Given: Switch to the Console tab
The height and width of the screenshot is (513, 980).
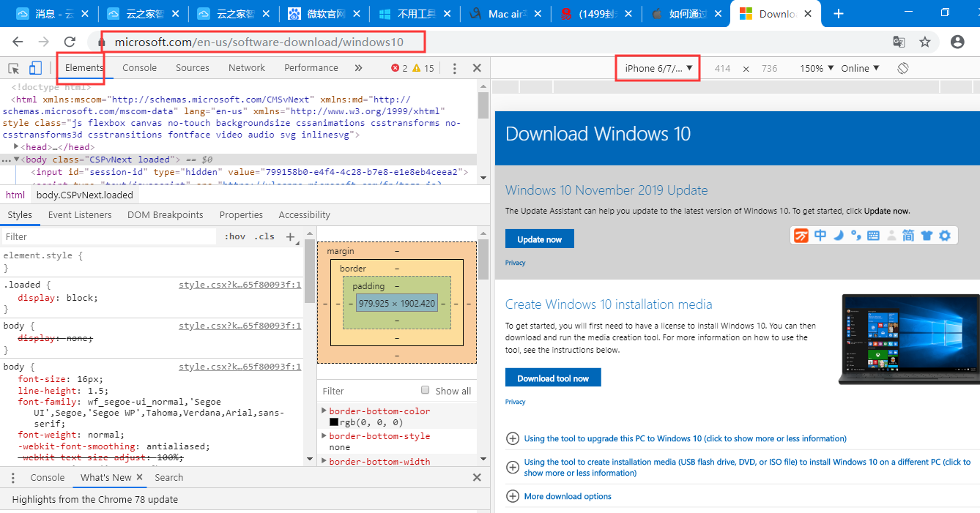Looking at the screenshot, I should pos(139,68).
